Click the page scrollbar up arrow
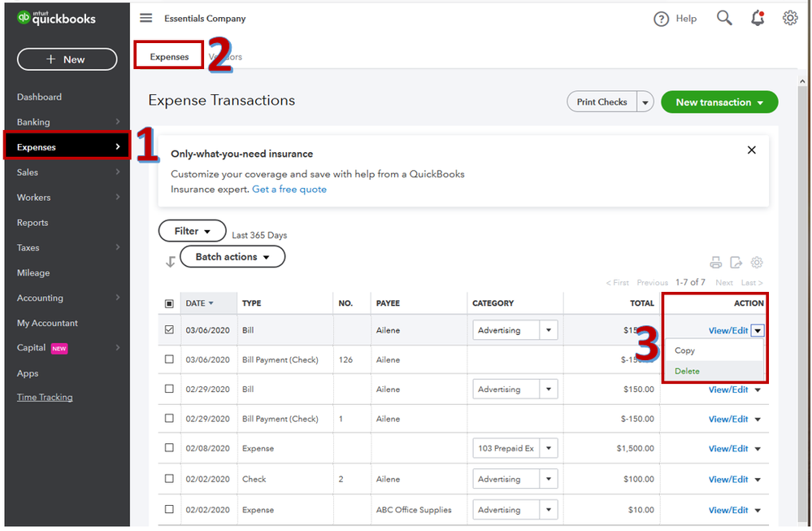This screenshot has height=531, width=812. click(x=802, y=81)
